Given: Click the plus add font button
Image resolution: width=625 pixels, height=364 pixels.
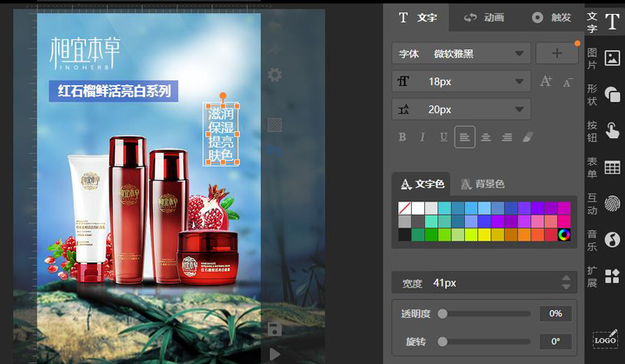Looking at the screenshot, I should [x=557, y=53].
